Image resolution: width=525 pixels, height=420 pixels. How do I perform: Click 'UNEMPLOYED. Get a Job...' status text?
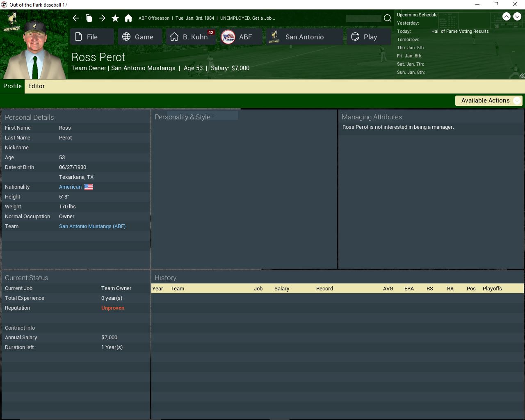point(247,18)
